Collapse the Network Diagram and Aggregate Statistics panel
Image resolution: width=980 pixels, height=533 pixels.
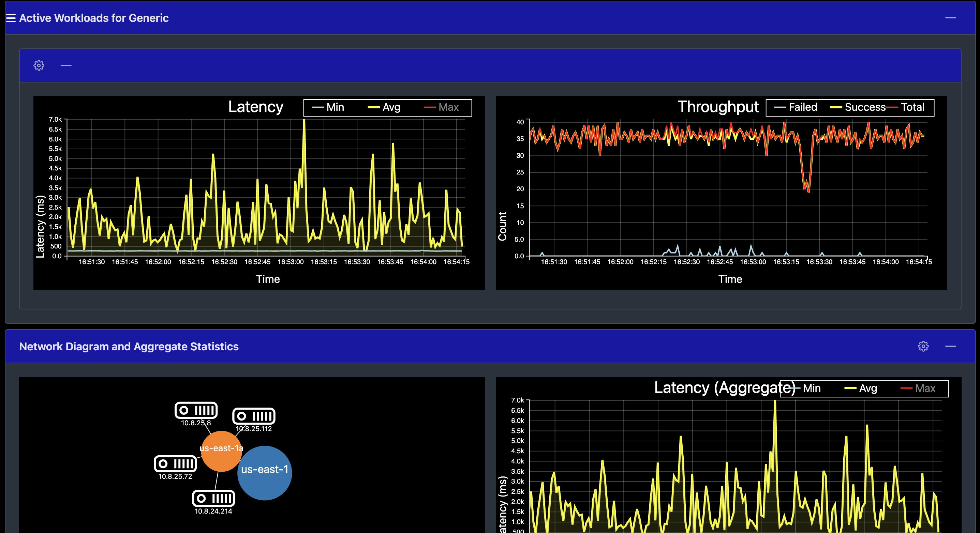coord(950,346)
